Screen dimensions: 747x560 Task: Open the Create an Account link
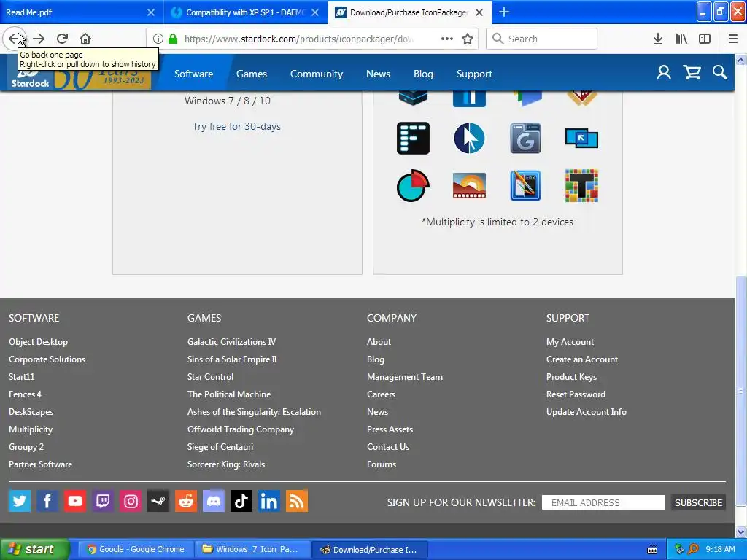tap(581, 359)
